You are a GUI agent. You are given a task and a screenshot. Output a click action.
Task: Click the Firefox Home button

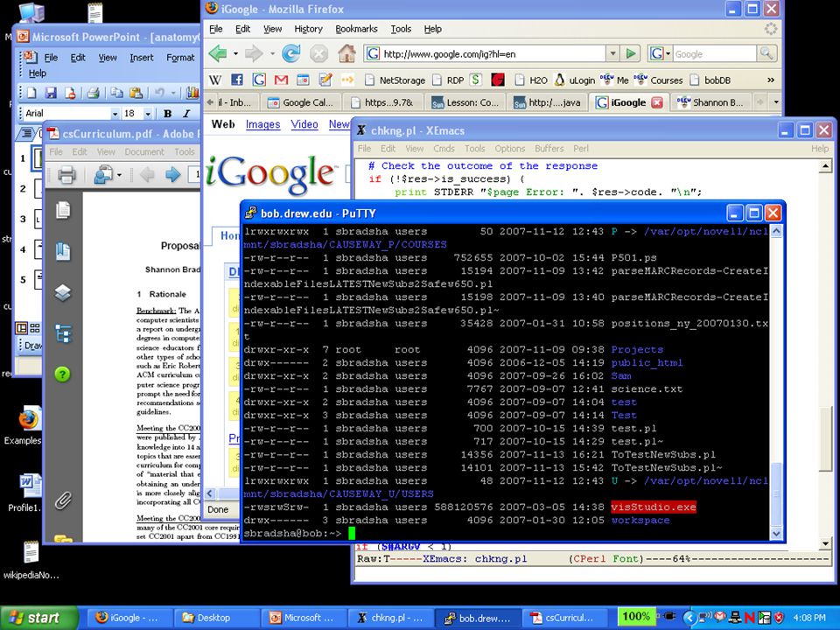coord(346,53)
